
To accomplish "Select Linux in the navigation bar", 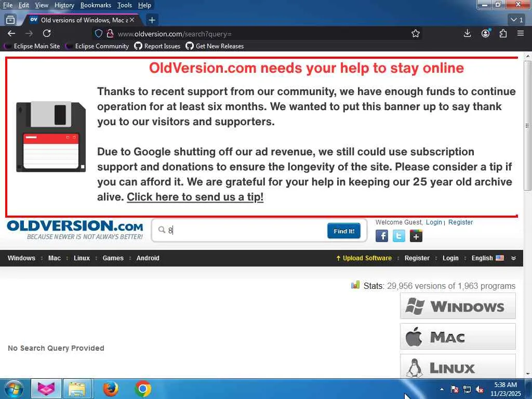I will (82, 258).
